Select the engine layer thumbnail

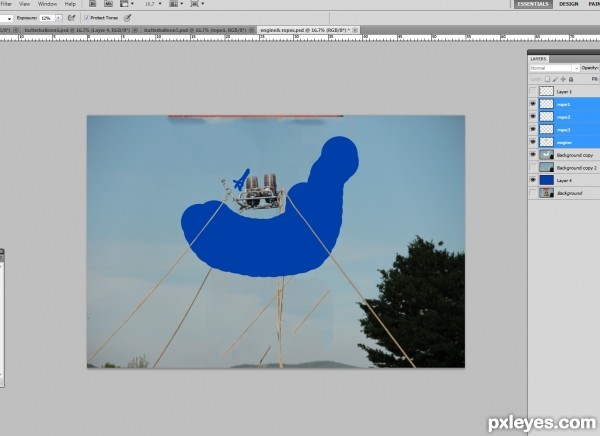546,142
